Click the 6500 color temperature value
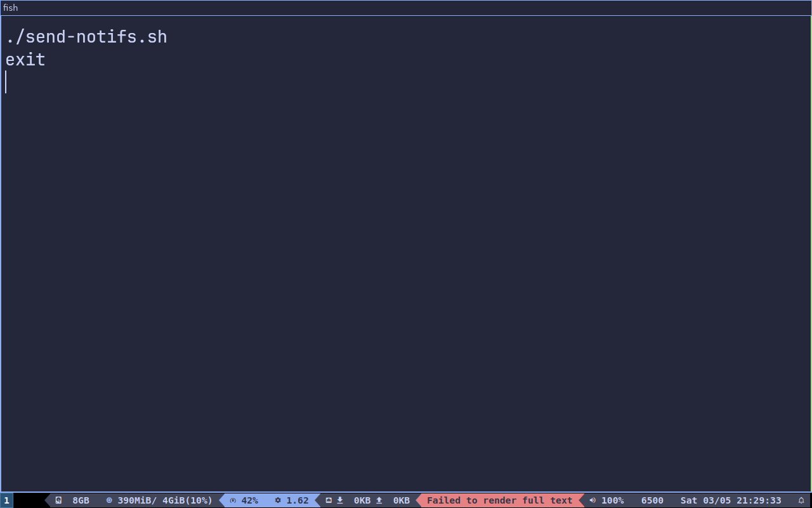Screen dimensions: 812x508 coord(652,500)
